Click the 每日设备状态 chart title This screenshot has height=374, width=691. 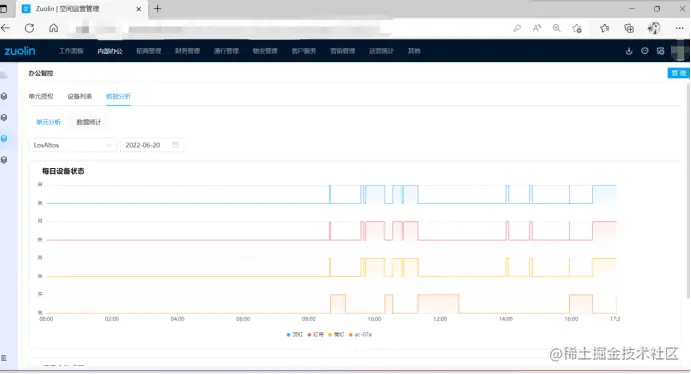[x=63, y=171]
